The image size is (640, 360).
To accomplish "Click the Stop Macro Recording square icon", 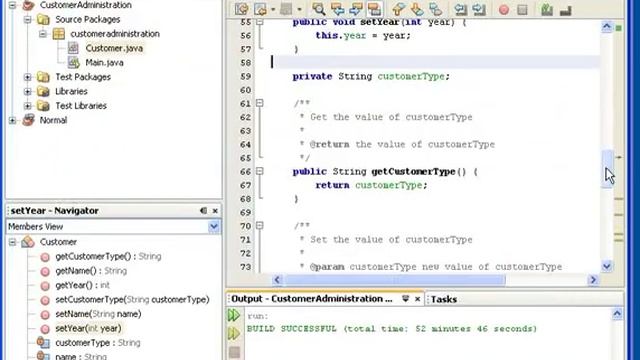I will coord(522,9).
